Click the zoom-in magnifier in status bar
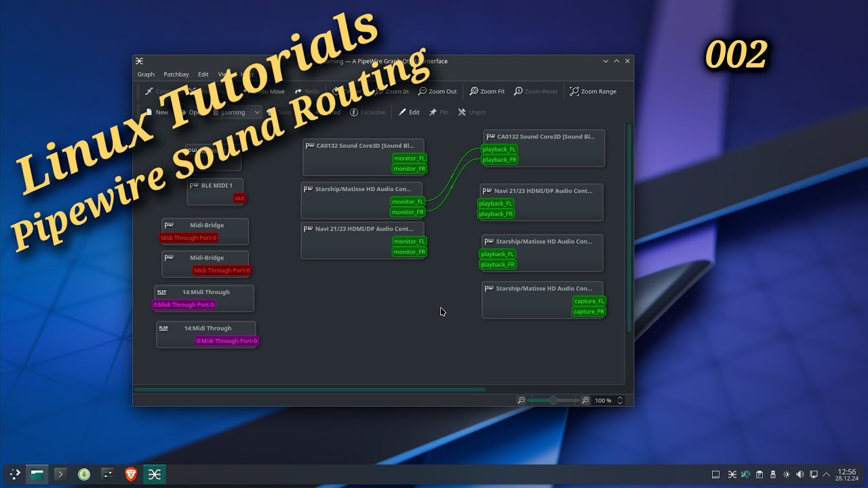The image size is (868, 488). coord(585,401)
